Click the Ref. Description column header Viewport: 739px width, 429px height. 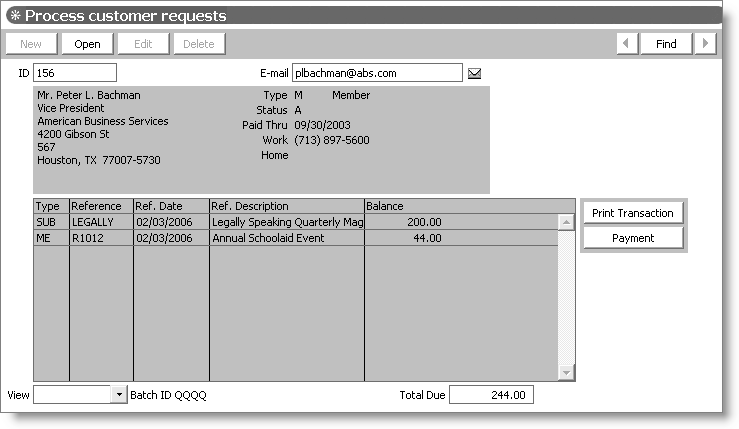tap(287, 206)
